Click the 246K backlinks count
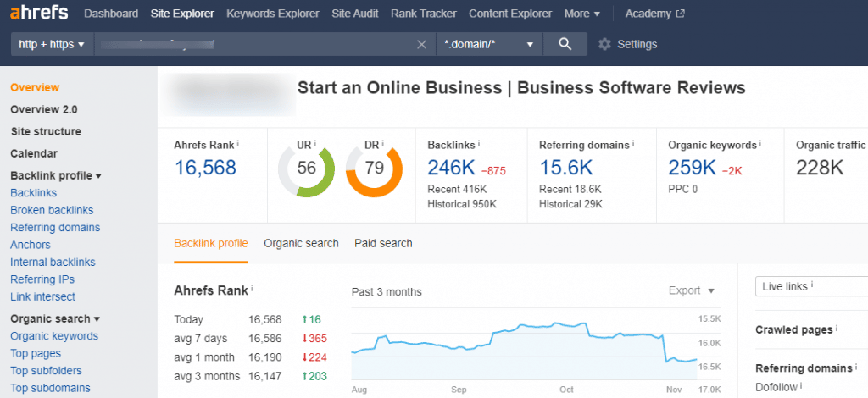Viewport: 868px width, 398px height. (450, 168)
